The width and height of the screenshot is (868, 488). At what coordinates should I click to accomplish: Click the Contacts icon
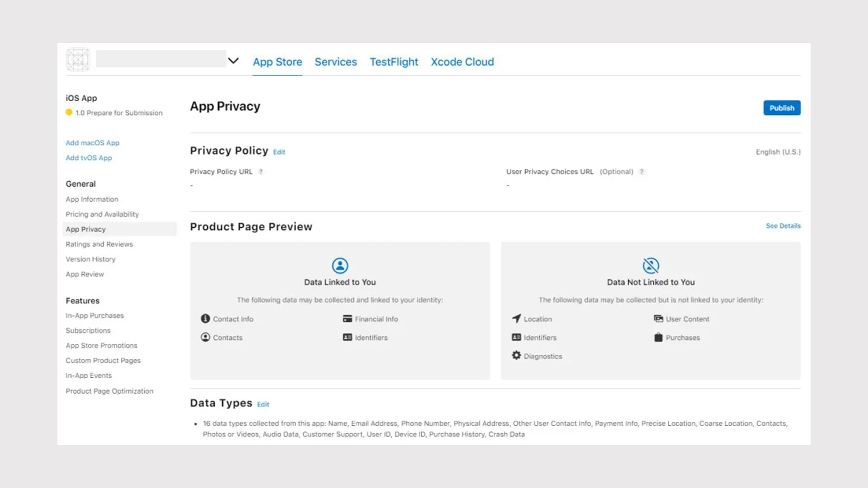tap(205, 337)
